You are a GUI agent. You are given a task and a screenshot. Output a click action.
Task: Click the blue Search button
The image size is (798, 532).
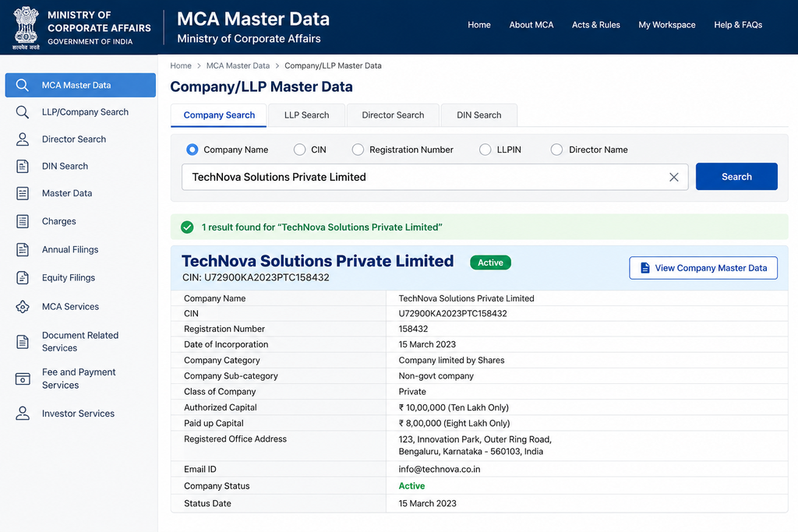tap(736, 177)
